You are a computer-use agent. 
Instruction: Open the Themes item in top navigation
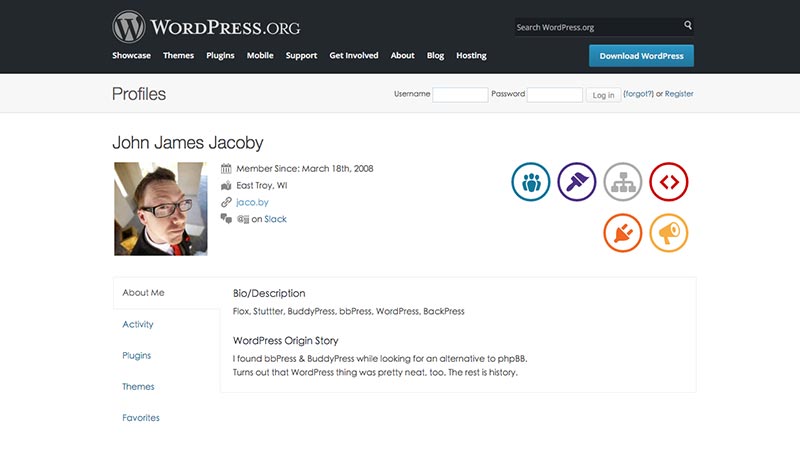point(178,55)
